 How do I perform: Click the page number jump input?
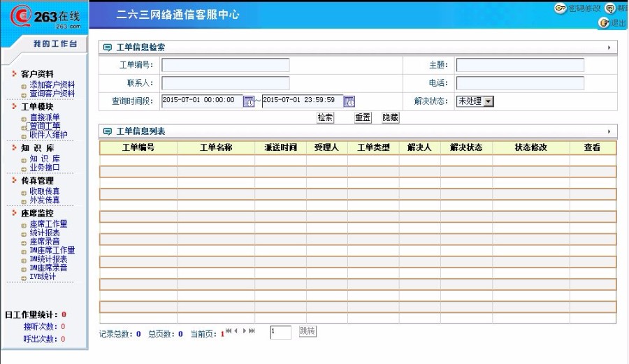281,333
